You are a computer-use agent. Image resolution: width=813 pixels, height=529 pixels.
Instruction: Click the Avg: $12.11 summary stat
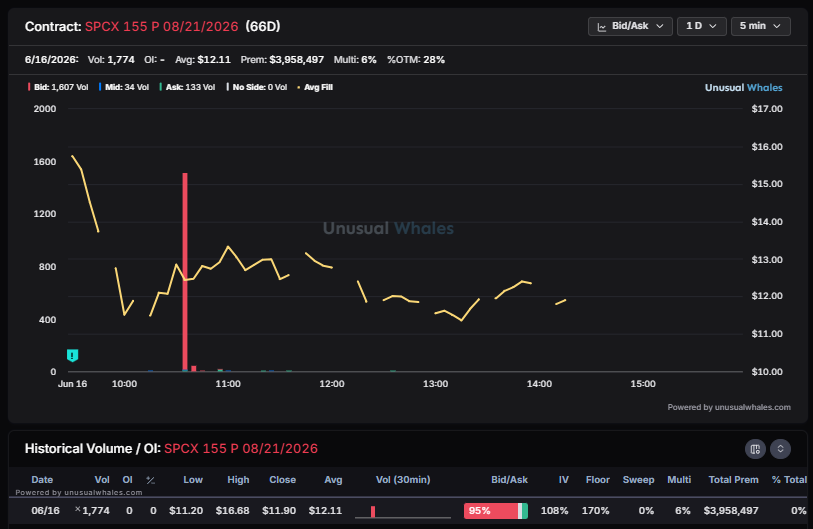[x=203, y=60]
